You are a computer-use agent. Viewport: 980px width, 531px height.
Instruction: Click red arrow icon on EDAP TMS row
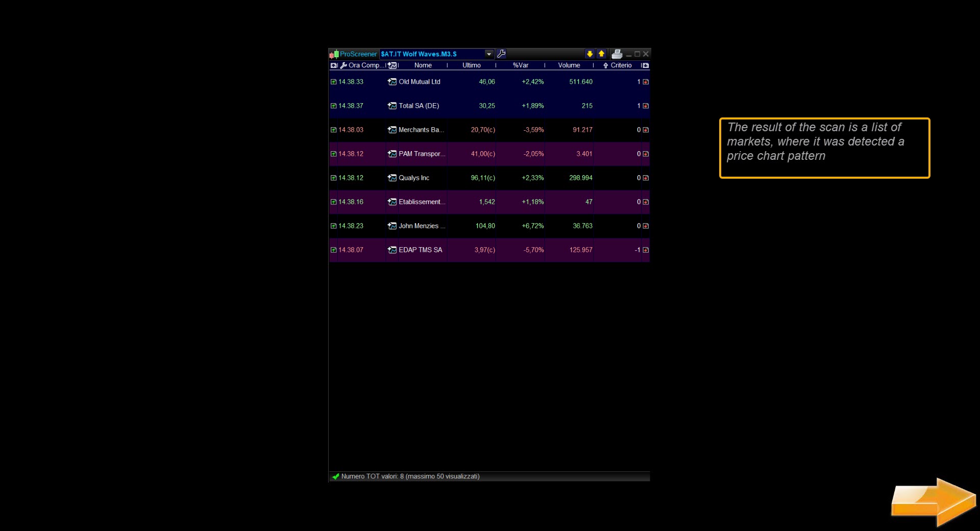(646, 250)
